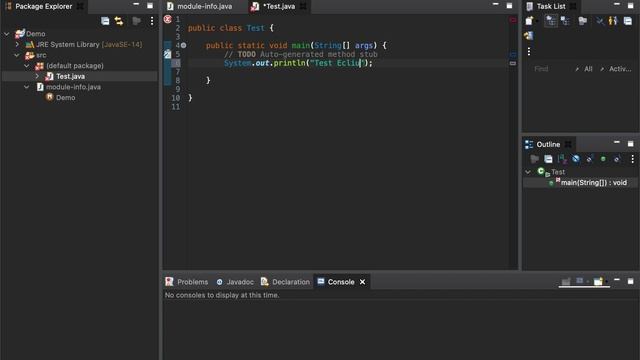
Task: Collapse the Demo project node
Action: 7,34
